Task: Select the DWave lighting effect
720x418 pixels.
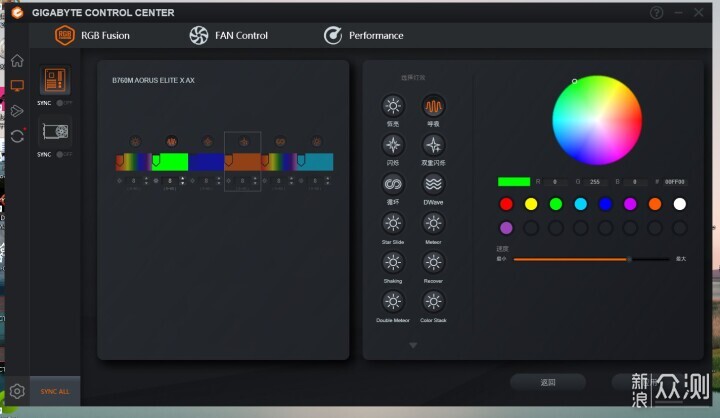Action: [433, 184]
